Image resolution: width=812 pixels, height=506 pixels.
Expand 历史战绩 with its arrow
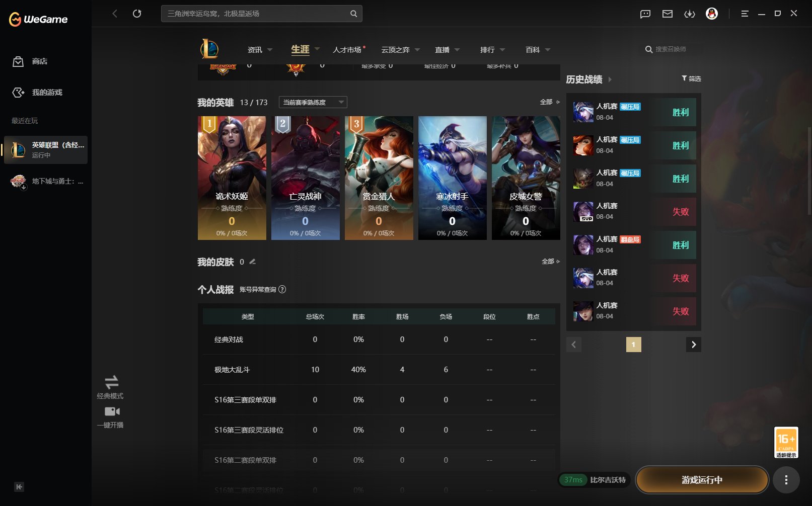(x=610, y=79)
